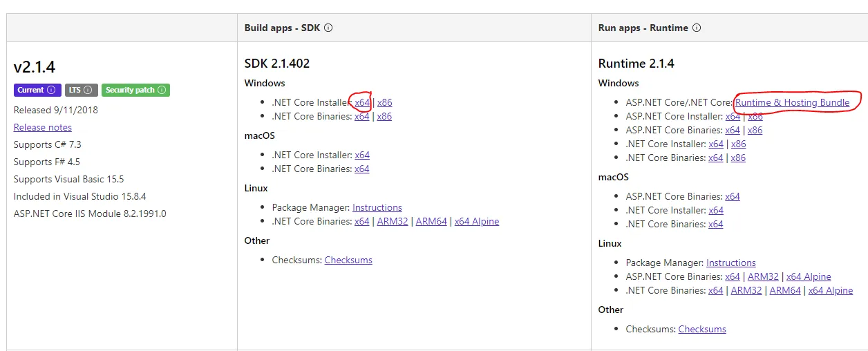
Task: Download SDK macOS .NET Core Installer x64
Action: [x=362, y=155]
